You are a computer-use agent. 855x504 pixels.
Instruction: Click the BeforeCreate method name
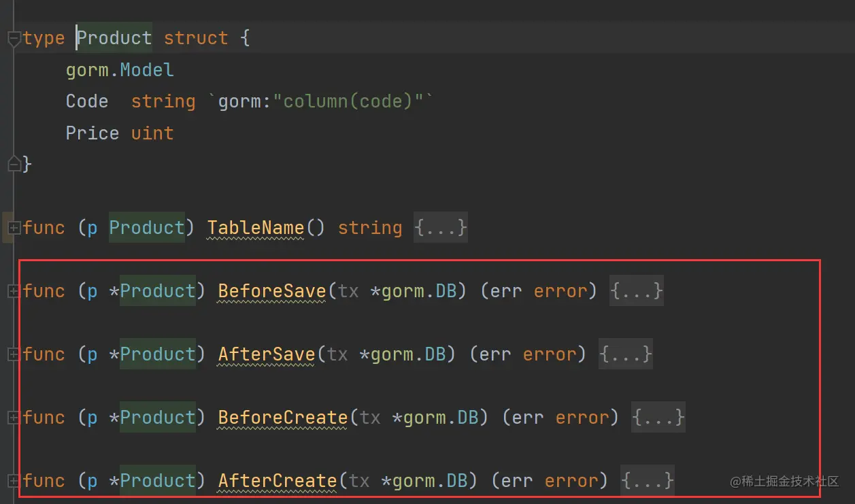click(x=283, y=418)
